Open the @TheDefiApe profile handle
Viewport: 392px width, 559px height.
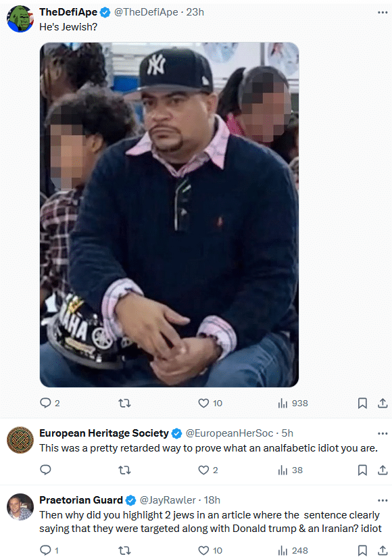(146, 12)
